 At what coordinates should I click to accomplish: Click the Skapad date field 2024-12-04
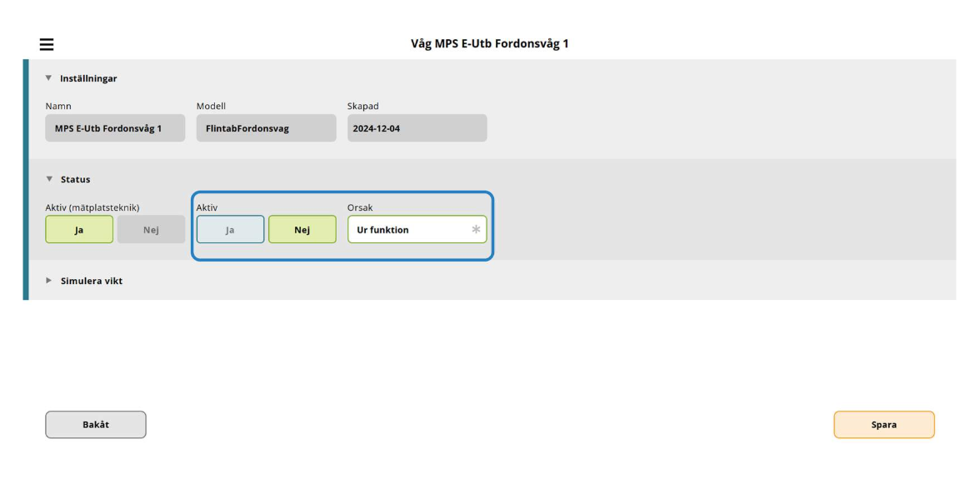click(417, 128)
